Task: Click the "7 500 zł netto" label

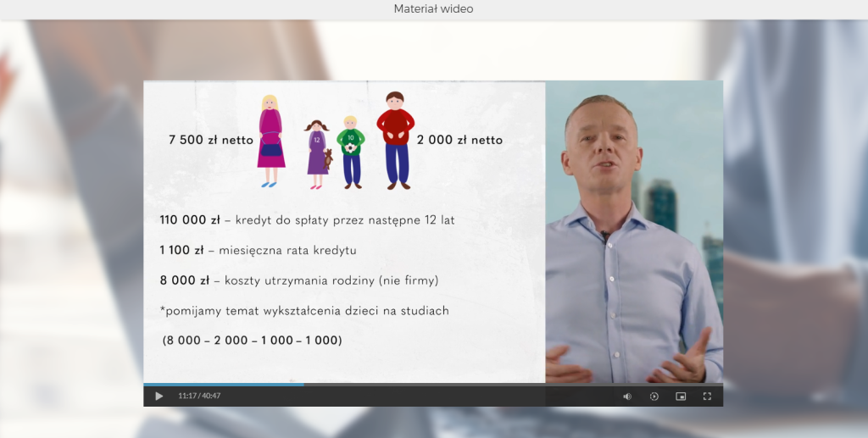Action: [211, 140]
